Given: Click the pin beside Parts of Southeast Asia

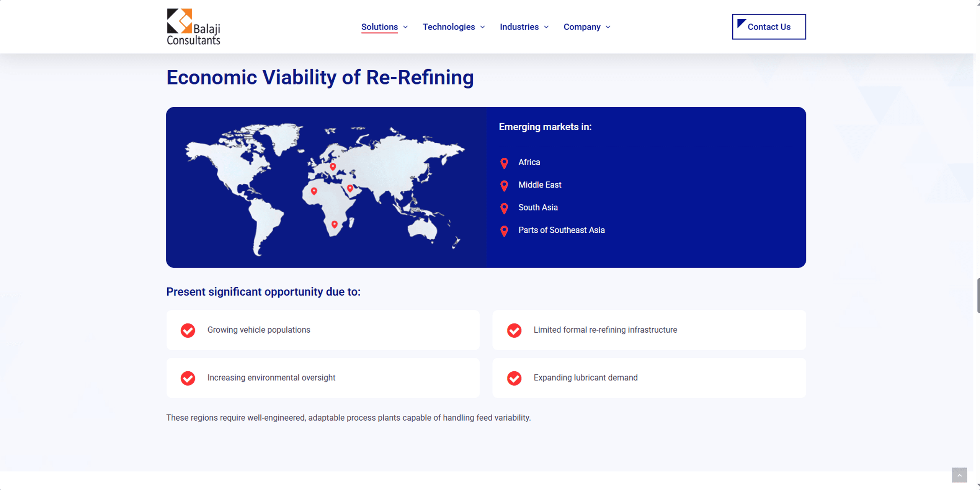Looking at the screenshot, I should 504,231.
